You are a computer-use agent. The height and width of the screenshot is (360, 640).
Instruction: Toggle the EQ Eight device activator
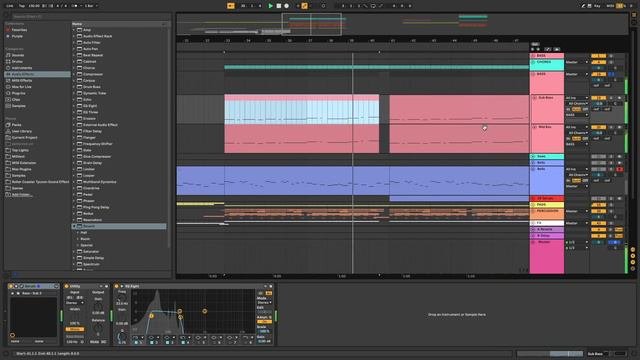coord(117,286)
